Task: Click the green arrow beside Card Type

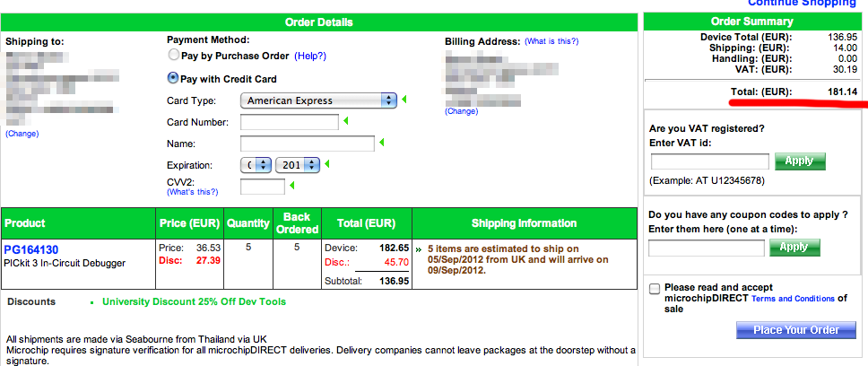Action: [x=404, y=100]
